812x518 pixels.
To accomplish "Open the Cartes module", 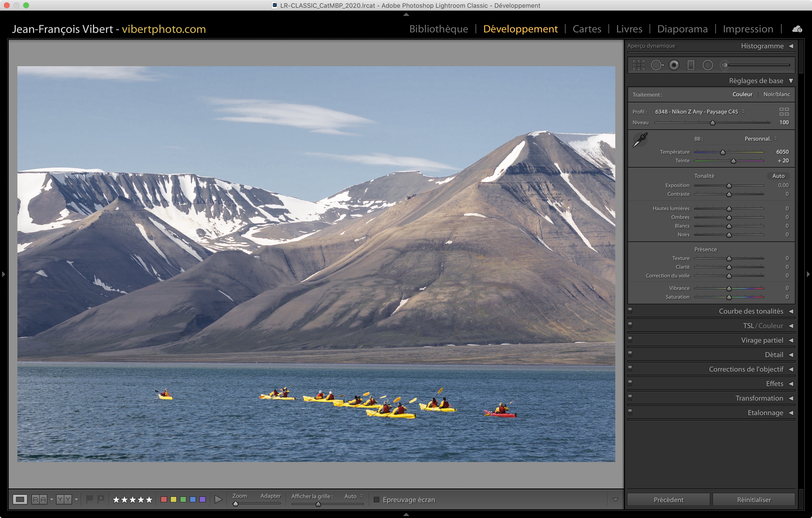I will 587,29.
